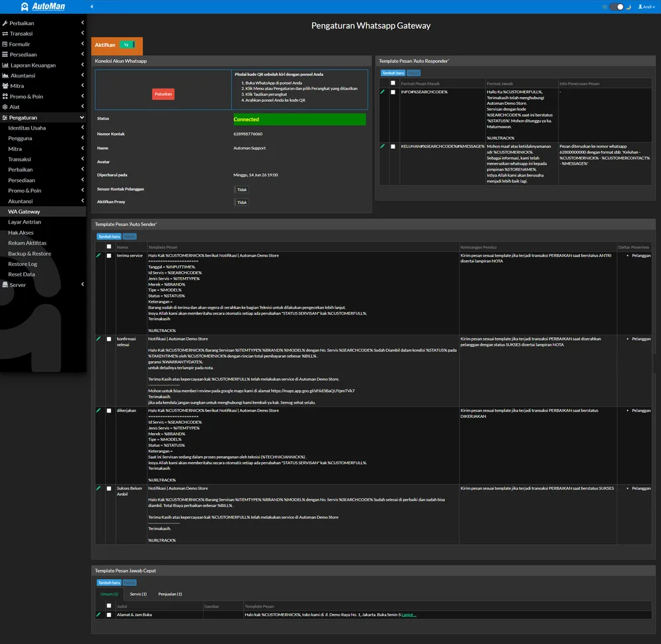Toggle the Aktifkan Ya switch

click(126, 45)
